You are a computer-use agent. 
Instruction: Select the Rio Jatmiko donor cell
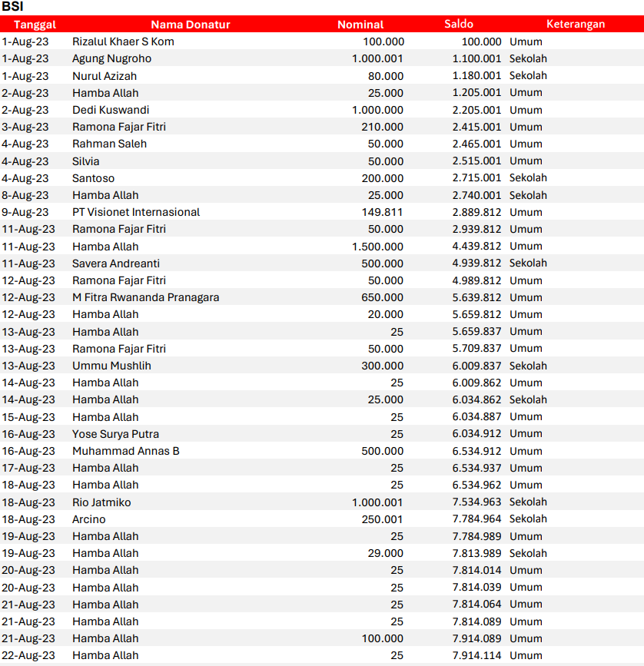(x=101, y=502)
